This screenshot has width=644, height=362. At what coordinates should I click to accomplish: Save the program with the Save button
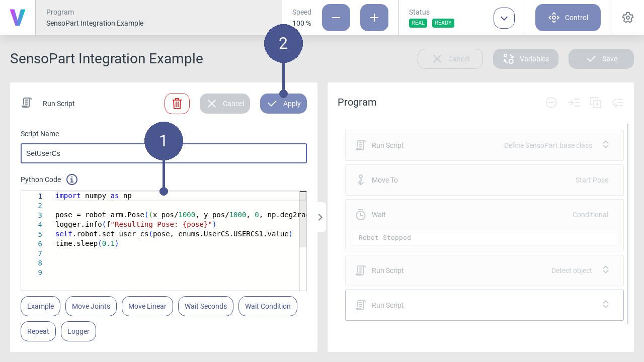coord(601,59)
